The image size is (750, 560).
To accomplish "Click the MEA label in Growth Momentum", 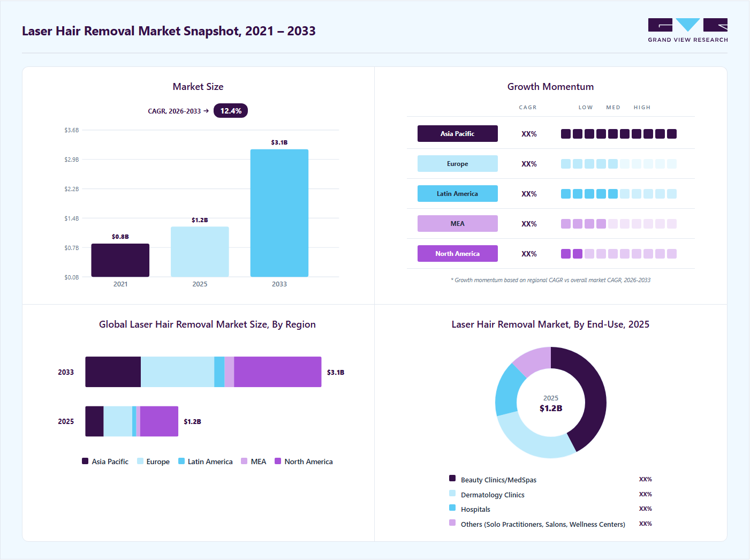I will pos(458,224).
